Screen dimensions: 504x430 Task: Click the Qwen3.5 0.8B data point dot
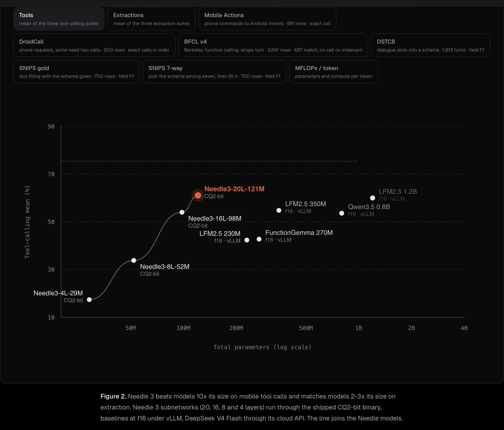coord(342,213)
